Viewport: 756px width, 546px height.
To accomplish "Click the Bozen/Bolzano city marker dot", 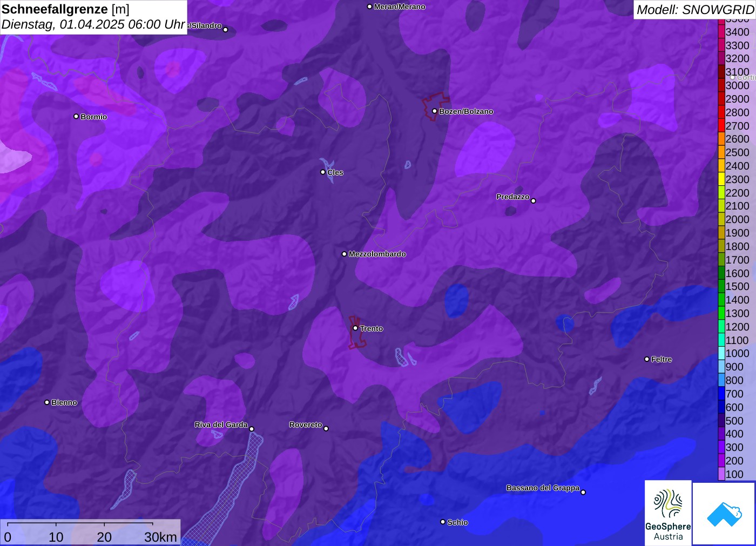I will (434, 111).
